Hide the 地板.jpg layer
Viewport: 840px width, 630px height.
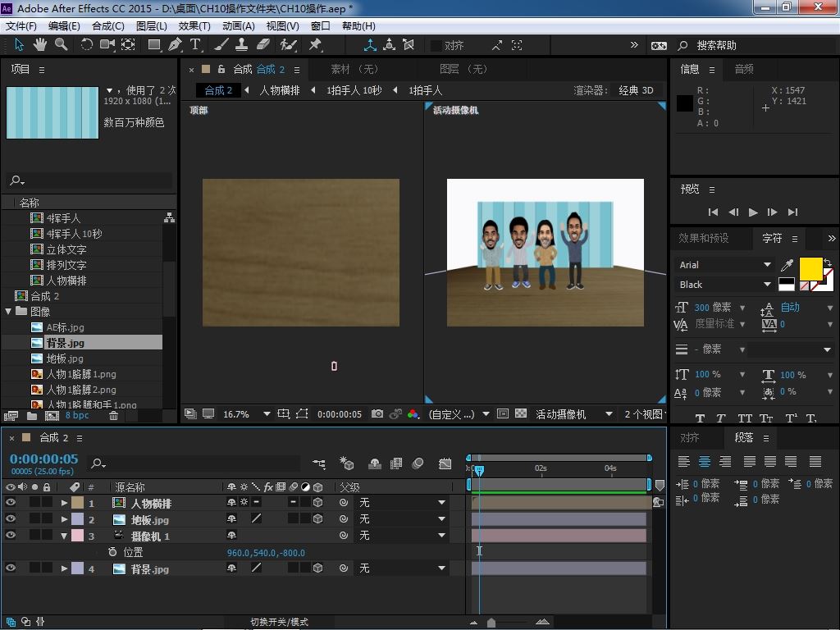[x=11, y=519]
